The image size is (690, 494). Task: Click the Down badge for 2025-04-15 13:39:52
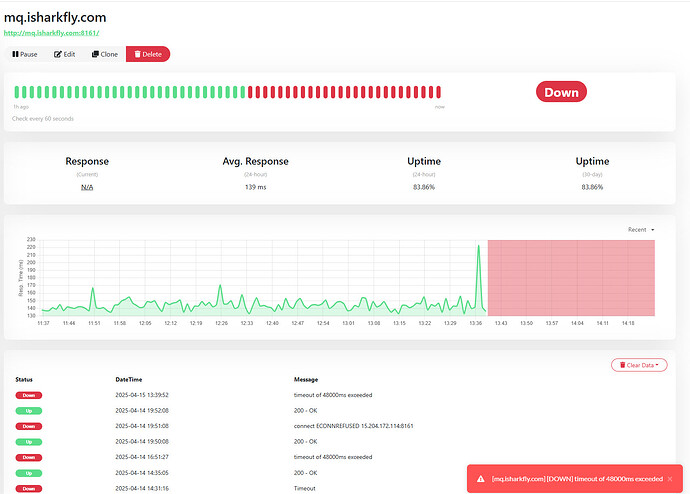tap(29, 395)
